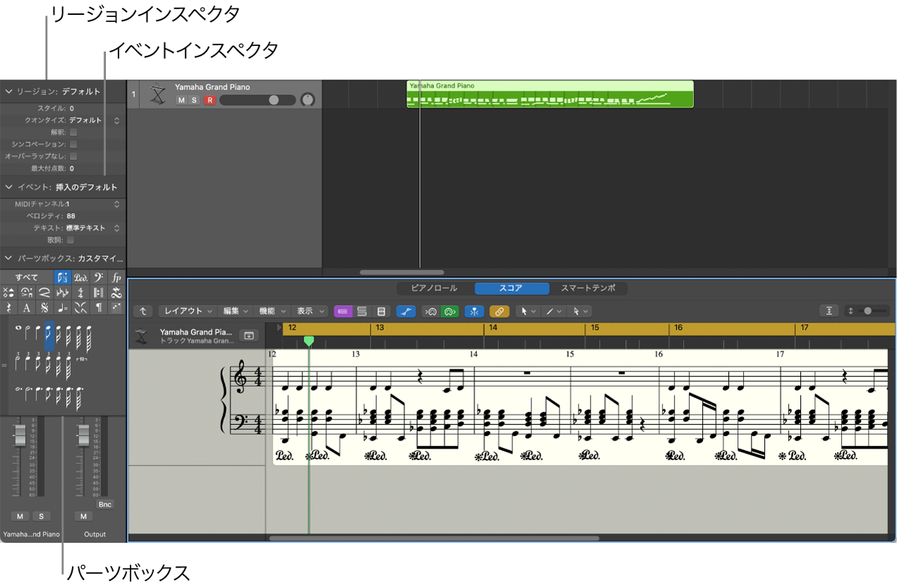Image resolution: width=897 pixels, height=588 pixels.
Task: Choose the key signature flats group icon
Action: click(x=63, y=293)
